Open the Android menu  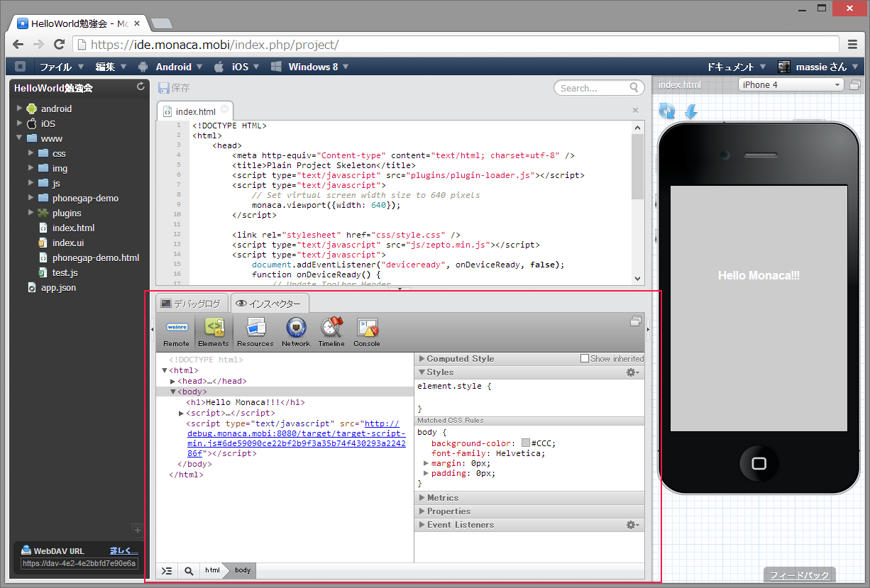coord(173,67)
